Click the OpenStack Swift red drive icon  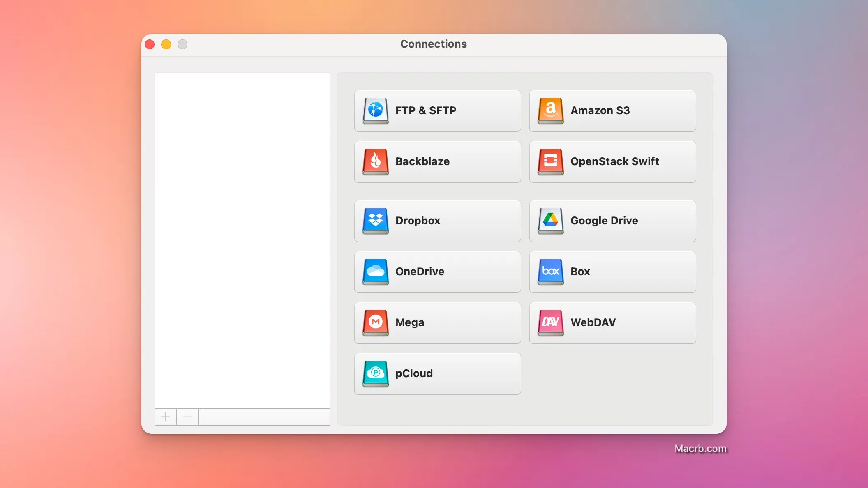551,162
